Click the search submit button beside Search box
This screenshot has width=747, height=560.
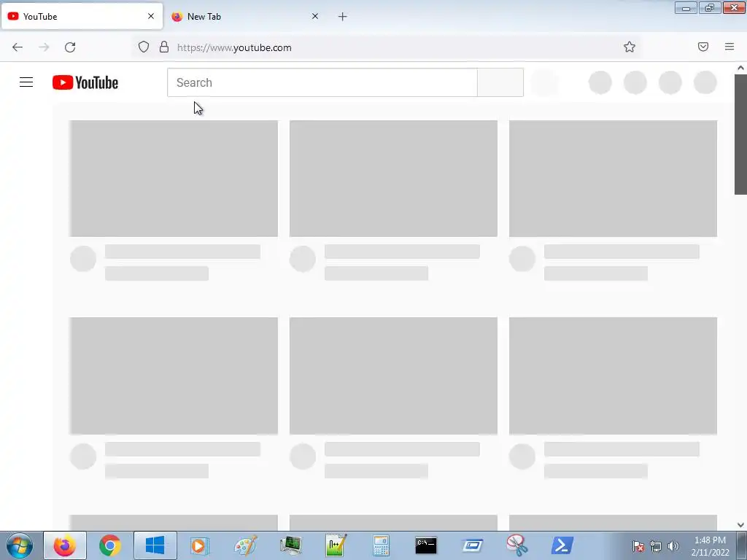pyautogui.click(x=500, y=82)
